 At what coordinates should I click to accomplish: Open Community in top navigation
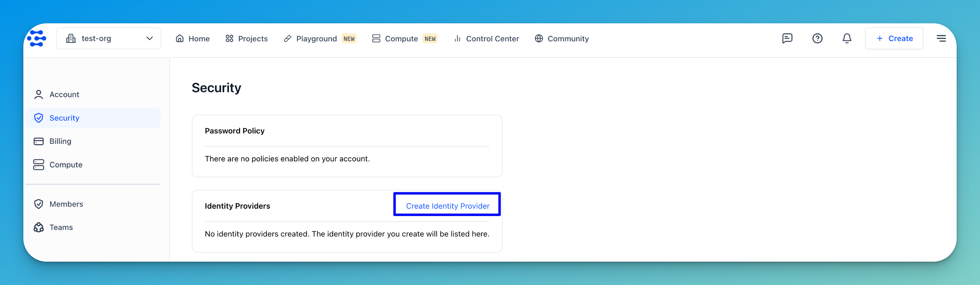tap(562, 38)
